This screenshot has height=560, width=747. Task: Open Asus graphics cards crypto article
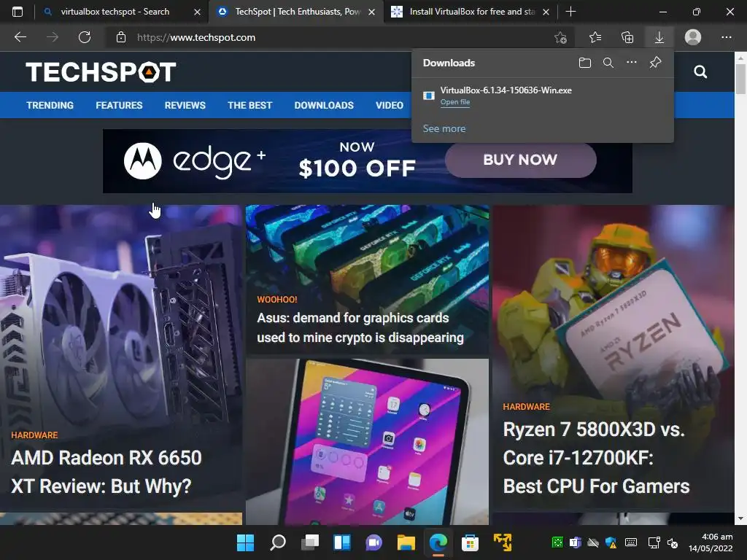(360, 327)
